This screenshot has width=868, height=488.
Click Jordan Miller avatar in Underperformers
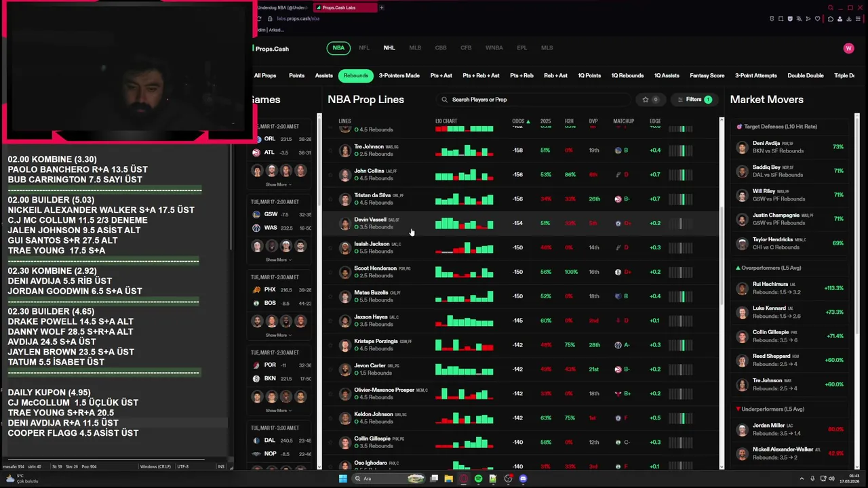pos(743,429)
